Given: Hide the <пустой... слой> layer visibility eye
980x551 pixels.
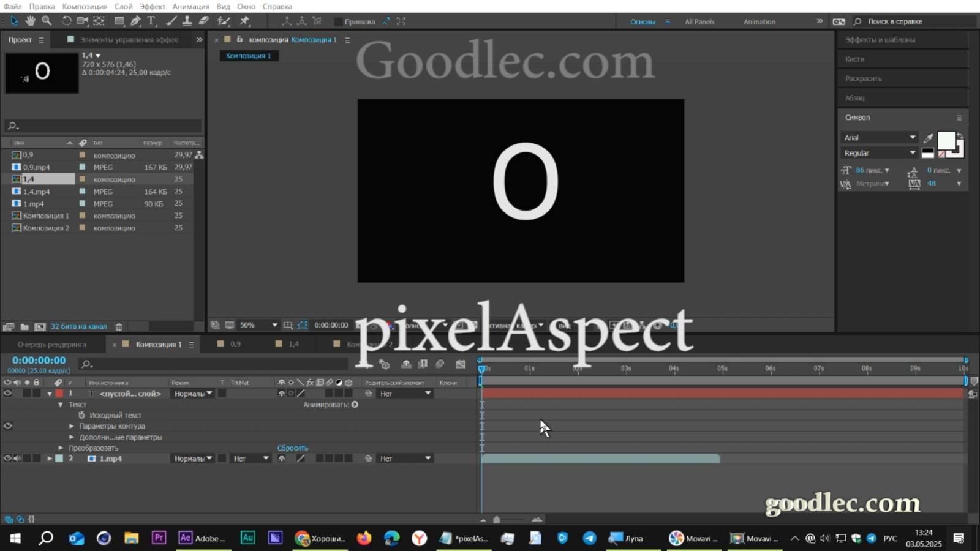Looking at the screenshot, I should pos(7,394).
